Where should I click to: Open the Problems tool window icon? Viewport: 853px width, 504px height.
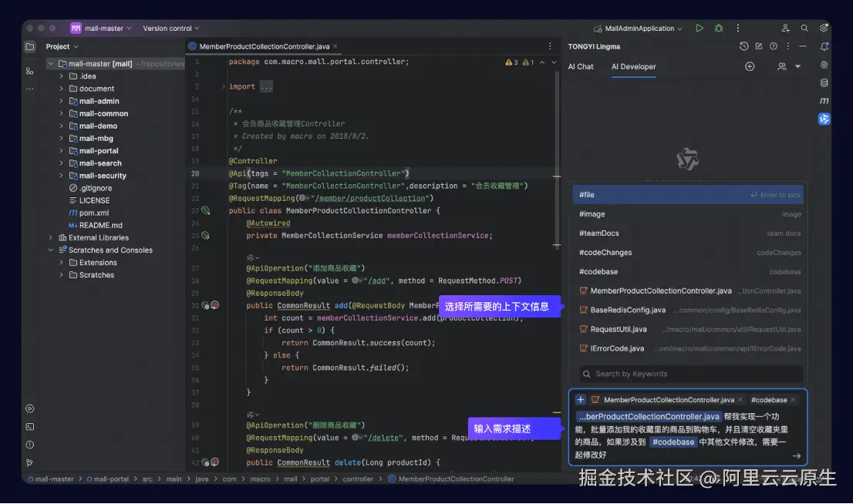(30, 445)
